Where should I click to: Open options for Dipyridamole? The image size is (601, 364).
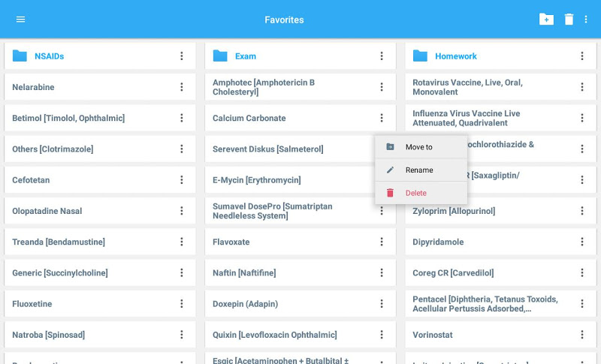[581, 242]
